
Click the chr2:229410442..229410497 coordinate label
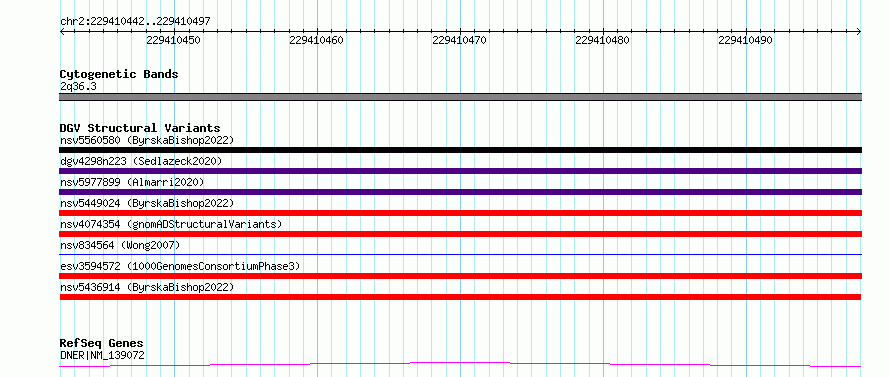click(x=135, y=21)
